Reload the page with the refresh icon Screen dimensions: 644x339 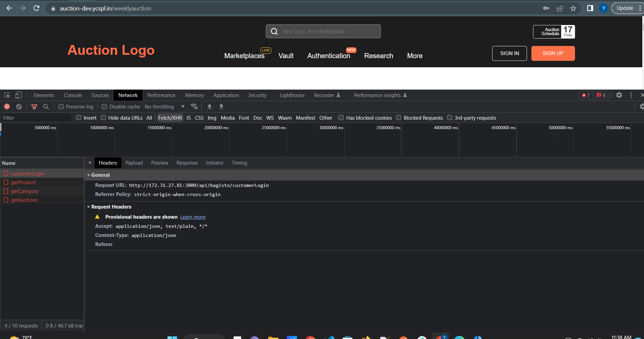37,8
